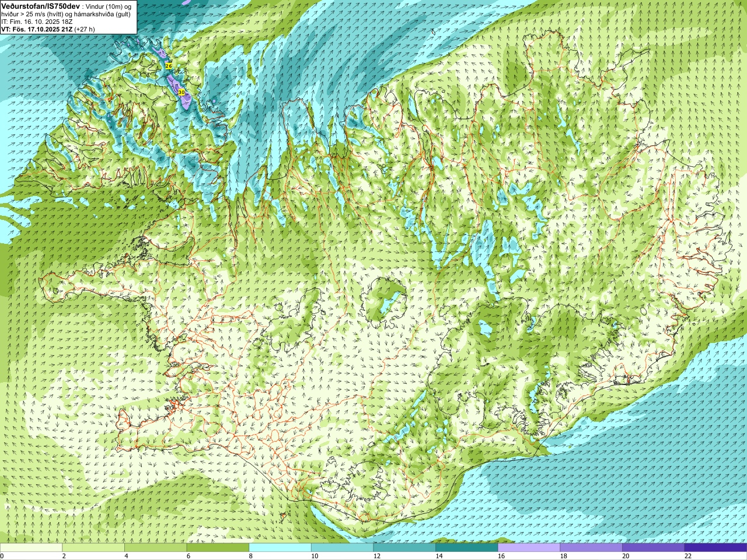Click the 14–16 m/s dark teal legend swatch

(x=467, y=548)
